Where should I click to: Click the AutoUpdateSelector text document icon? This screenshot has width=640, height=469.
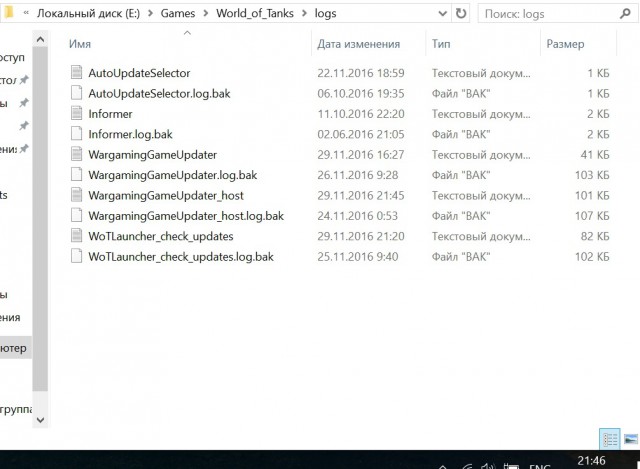[x=76, y=73]
